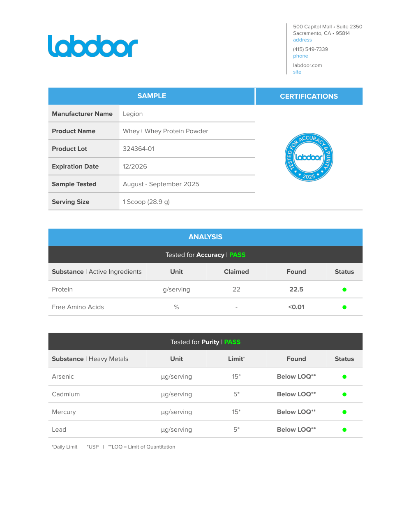Click the blue address label link
The image size is (411, 532).
[302, 40]
